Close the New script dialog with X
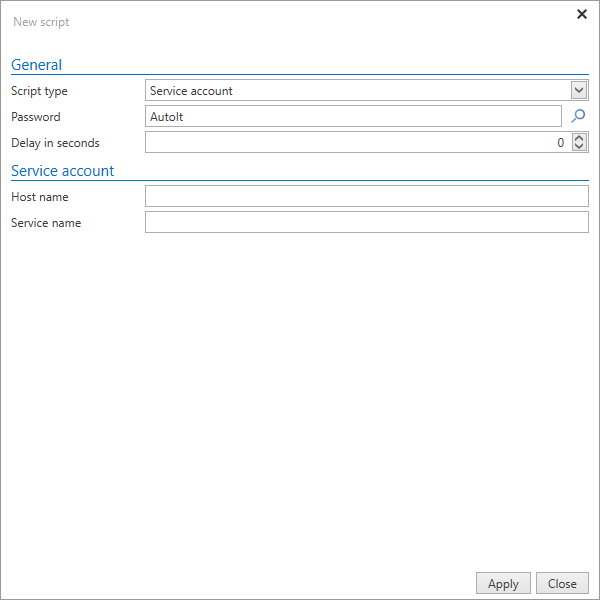This screenshot has width=600, height=600. tap(582, 14)
